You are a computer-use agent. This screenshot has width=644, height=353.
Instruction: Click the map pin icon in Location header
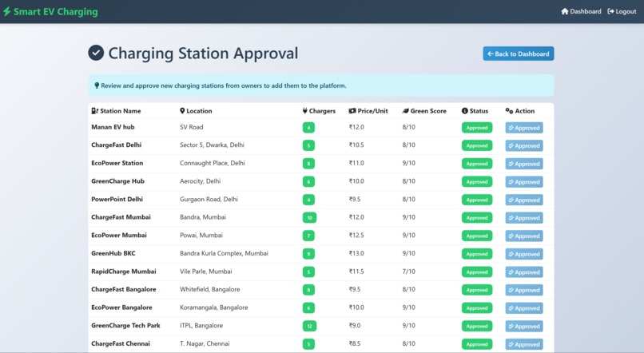click(182, 111)
